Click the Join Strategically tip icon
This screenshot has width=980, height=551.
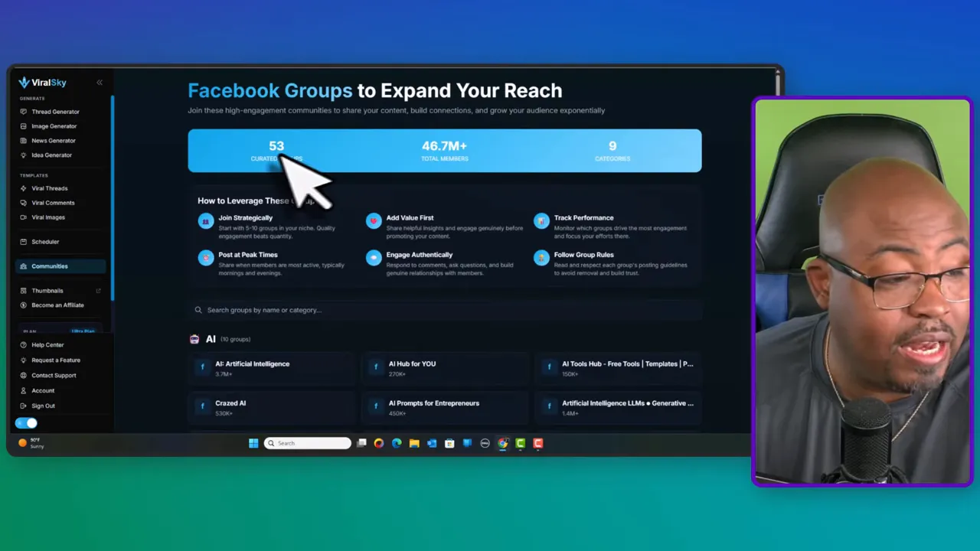click(205, 221)
